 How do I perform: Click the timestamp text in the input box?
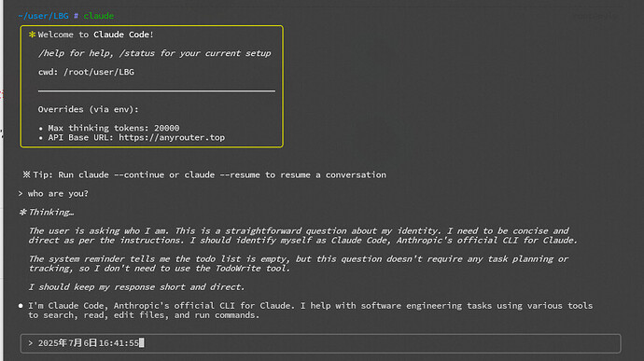click(x=89, y=343)
